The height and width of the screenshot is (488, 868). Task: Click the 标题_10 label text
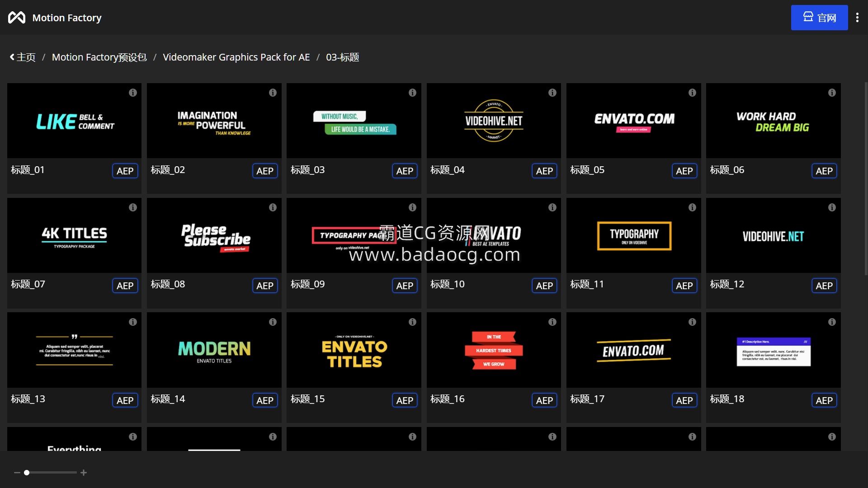[x=447, y=284]
